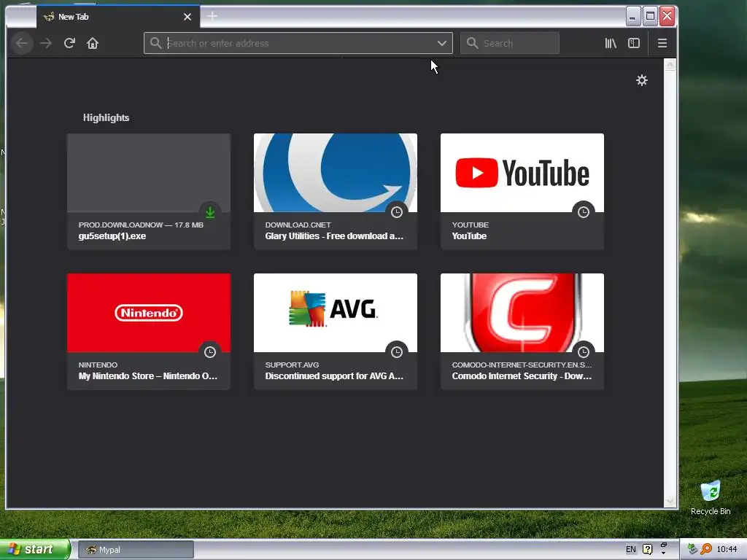
Task: Toggle the sidebar icon in toolbar
Action: (634, 43)
